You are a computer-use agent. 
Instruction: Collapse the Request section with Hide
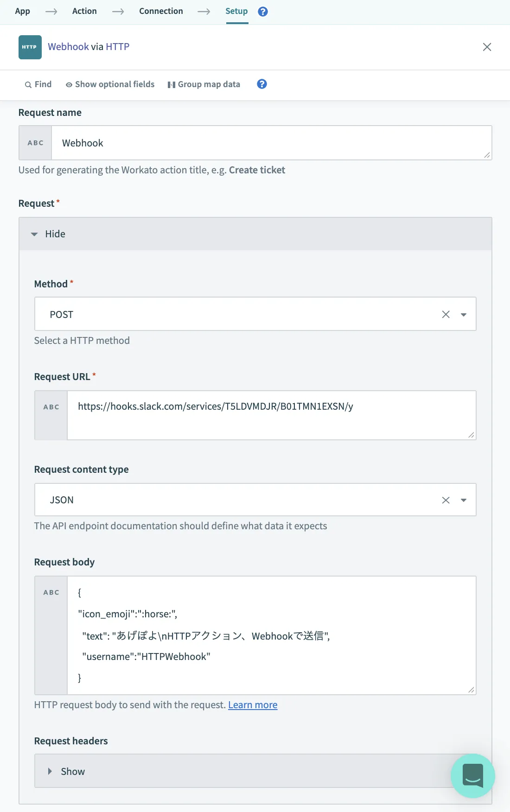tap(49, 234)
